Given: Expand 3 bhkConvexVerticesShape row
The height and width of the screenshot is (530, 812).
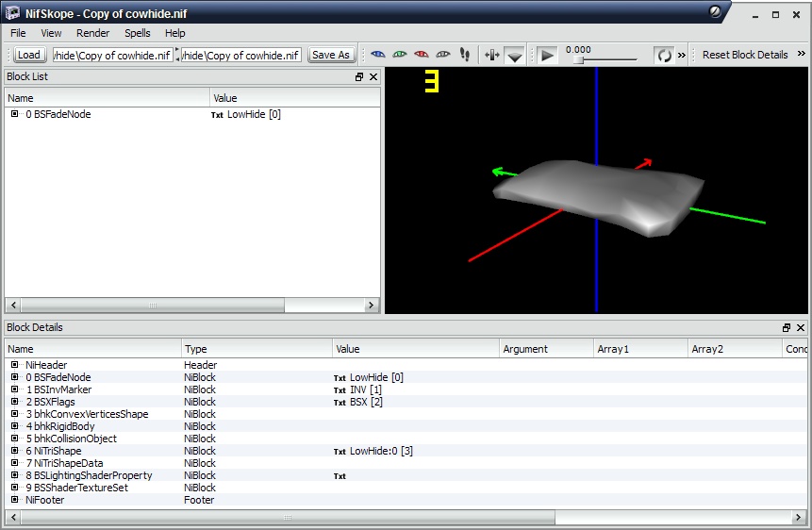Looking at the screenshot, I should pyautogui.click(x=14, y=413).
